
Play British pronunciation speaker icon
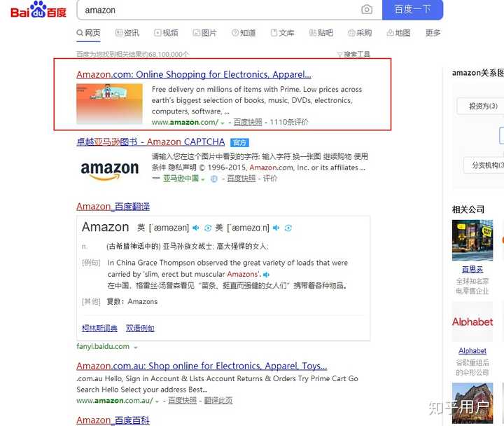195,228
